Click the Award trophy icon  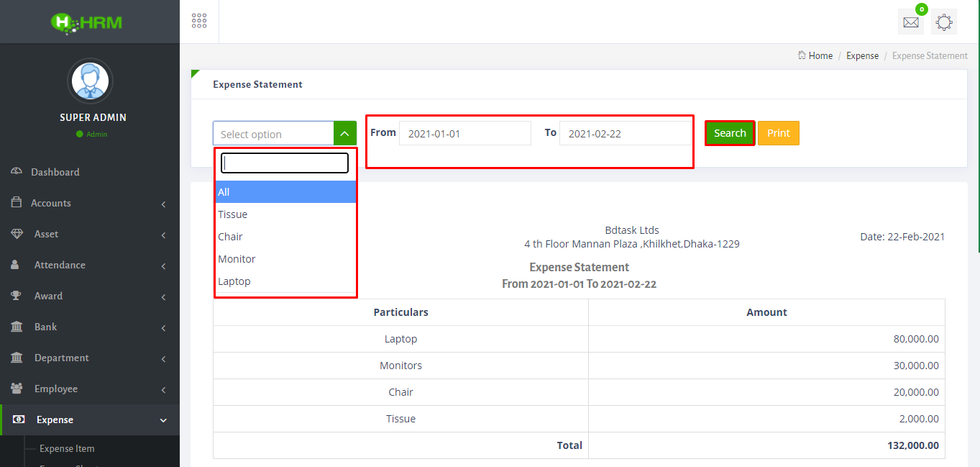[17, 296]
